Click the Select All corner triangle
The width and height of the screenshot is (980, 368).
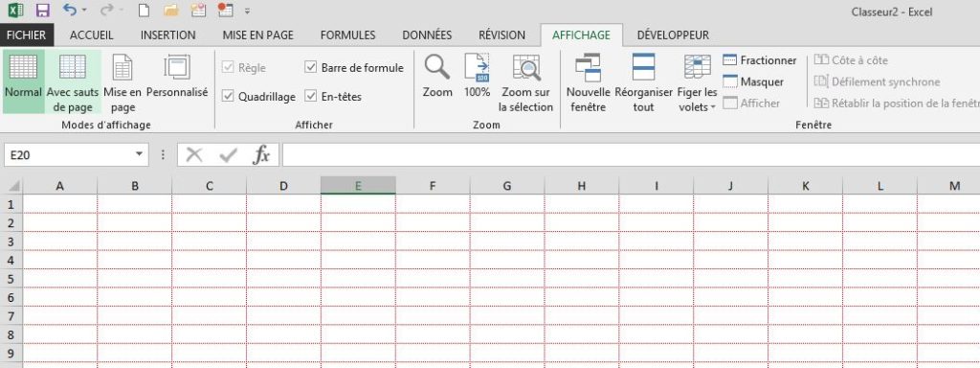pyautogui.click(x=13, y=186)
